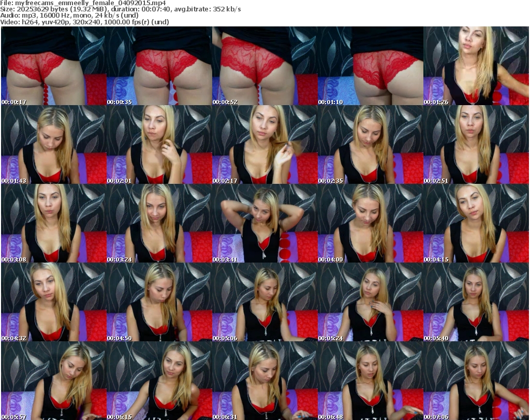Click the 'Audio: mp3, 16000 Hz' line
This screenshot has height=420, width=530.
tap(69, 16)
